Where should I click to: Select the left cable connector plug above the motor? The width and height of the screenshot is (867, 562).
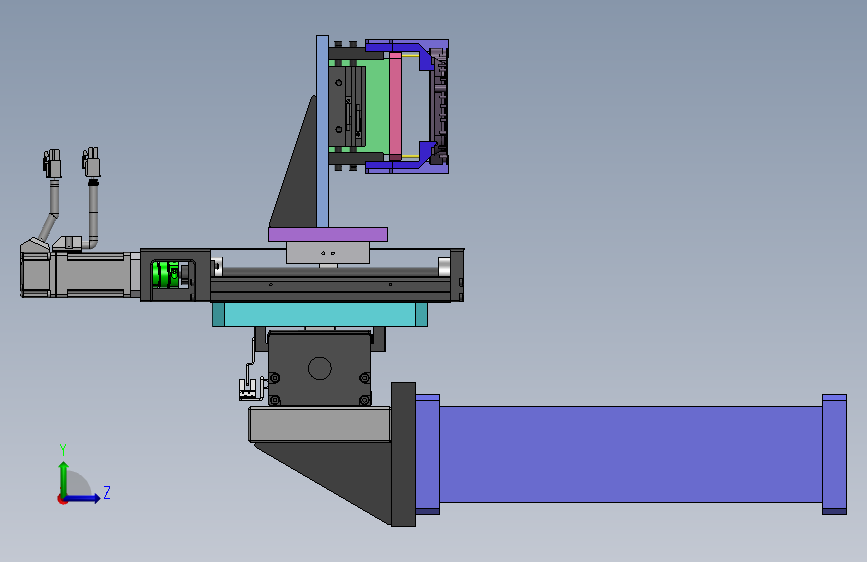(52, 163)
